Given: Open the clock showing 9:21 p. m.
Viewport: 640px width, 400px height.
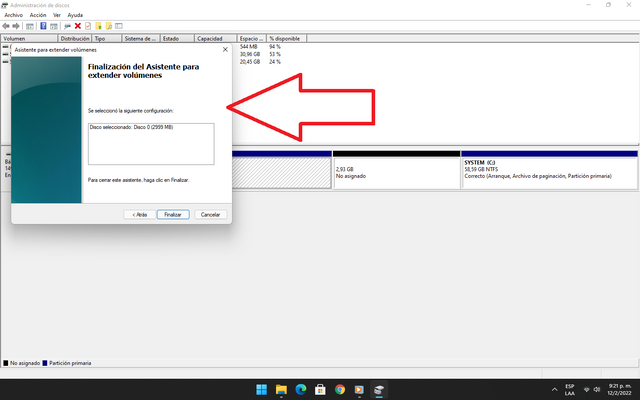Looking at the screenshot, I should point(620,390).
